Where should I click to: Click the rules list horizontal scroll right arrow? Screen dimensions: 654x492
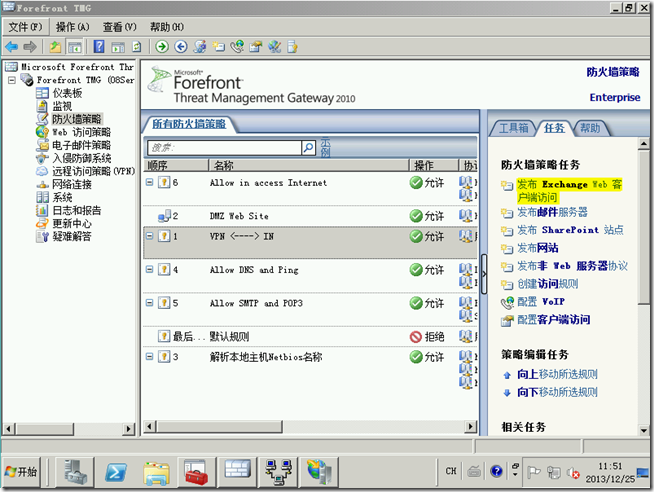[471, 427]
